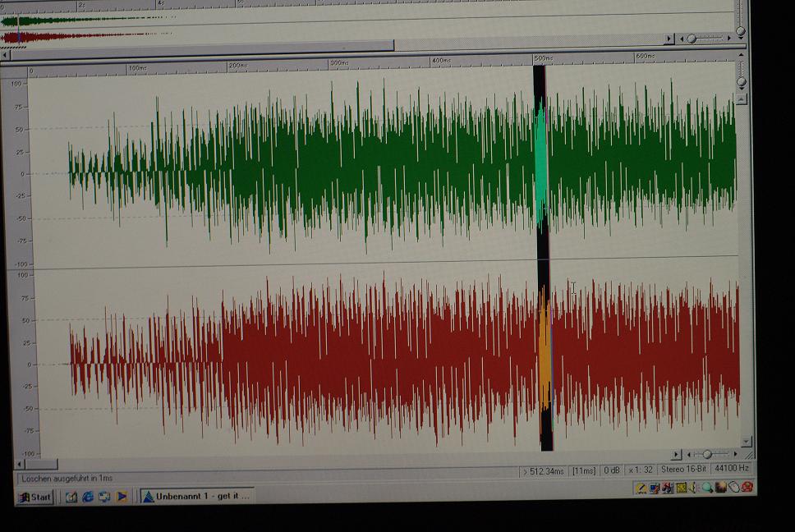Click the small arrow button left of the overview zoom slider
Image resolution: width=795 pixels, height=532 pixels.
[x=669, y=39]
